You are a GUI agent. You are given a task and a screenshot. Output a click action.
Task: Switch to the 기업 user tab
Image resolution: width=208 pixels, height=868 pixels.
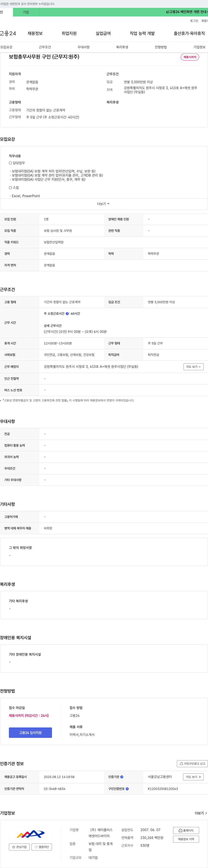[26, 12]
